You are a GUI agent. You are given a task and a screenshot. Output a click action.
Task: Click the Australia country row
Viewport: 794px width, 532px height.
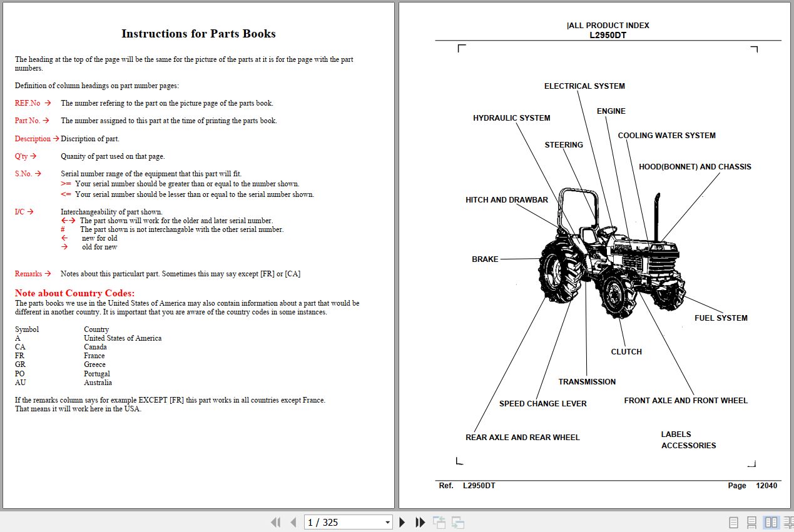[64, 383]
